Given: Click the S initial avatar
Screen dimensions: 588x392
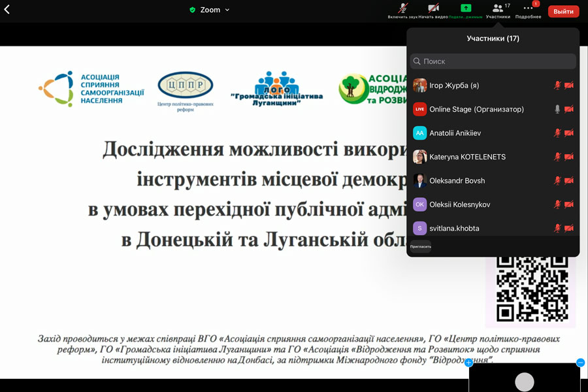Looking at the screenshot, I should 419,228.
